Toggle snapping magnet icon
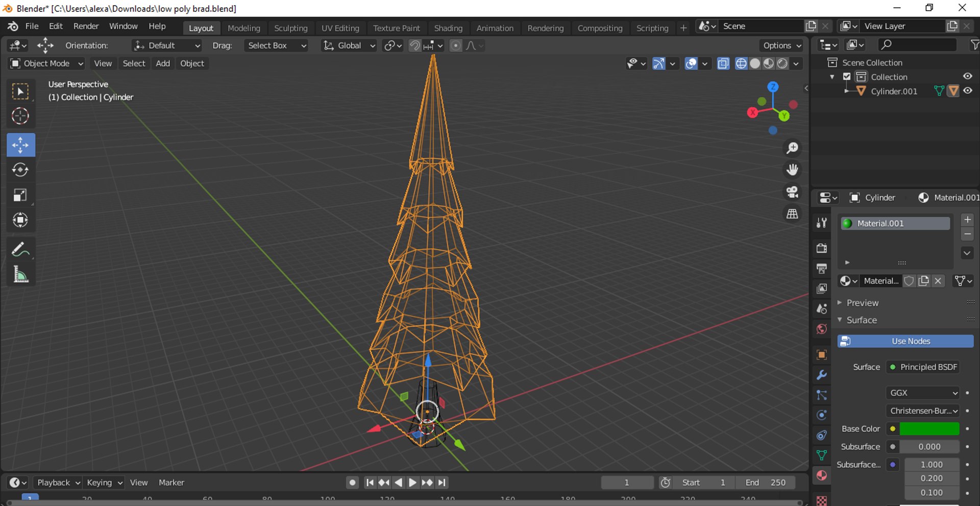980x506 pixels. pos(414,45)
